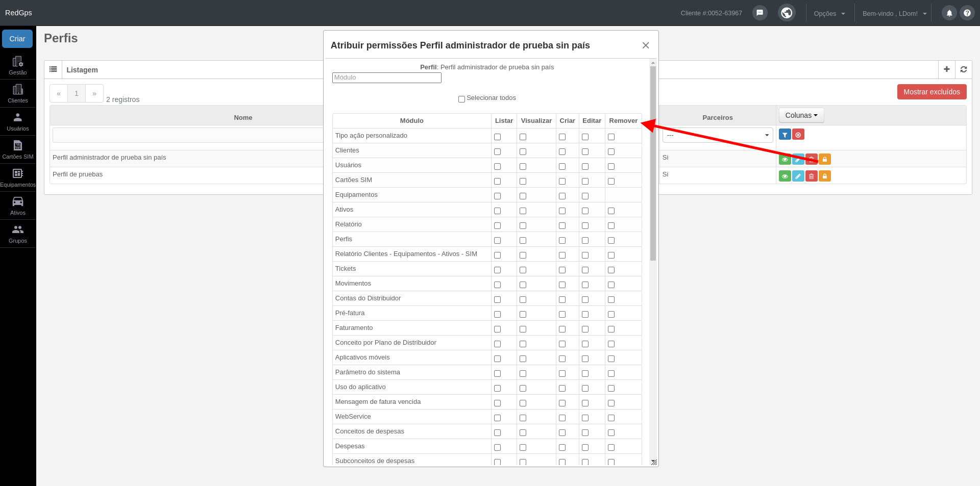Open the chat messages icon in header
This screenshot has height=486, width=980.
click(759, 13)
